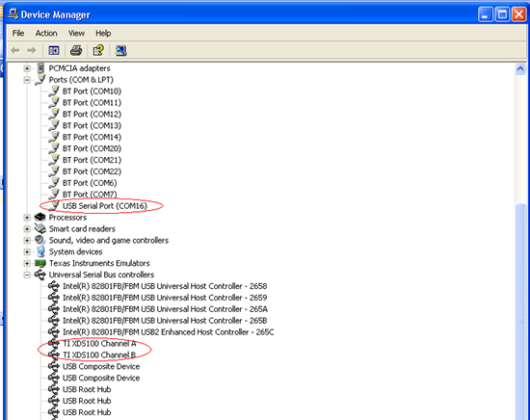Select BT Port (COM20)
This screenshot has width=530, height=420.
(92, 148)
